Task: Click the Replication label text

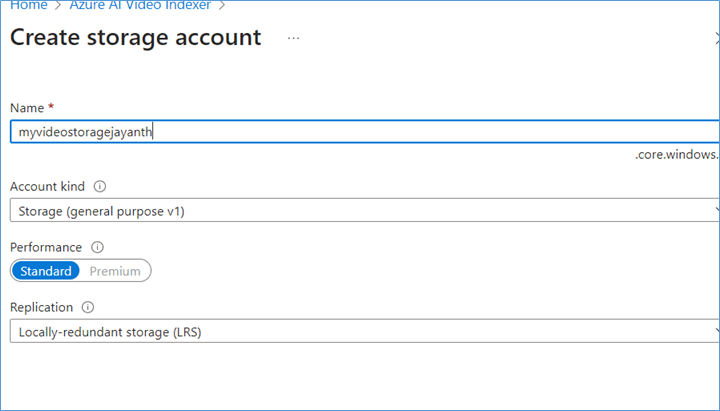Action: (x=41, y=307)
